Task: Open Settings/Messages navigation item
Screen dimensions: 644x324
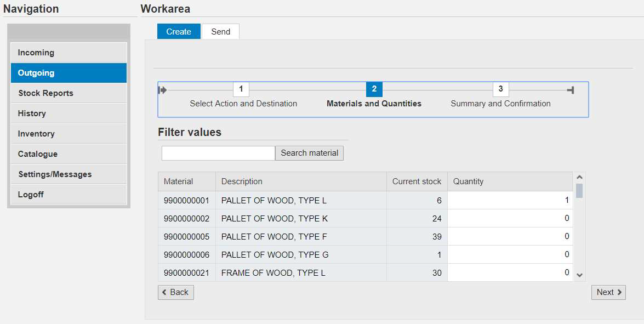Action: coord(69,174)
